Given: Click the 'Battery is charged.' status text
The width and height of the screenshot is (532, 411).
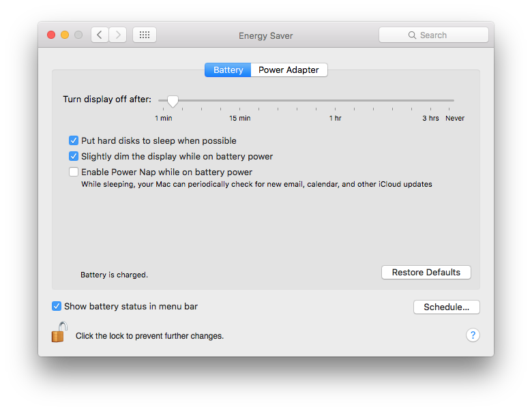Looking at the screenshot, I should (114, 275).
